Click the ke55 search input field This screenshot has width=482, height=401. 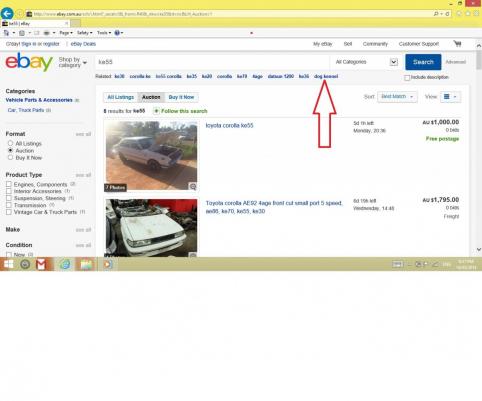click(212, 62)
